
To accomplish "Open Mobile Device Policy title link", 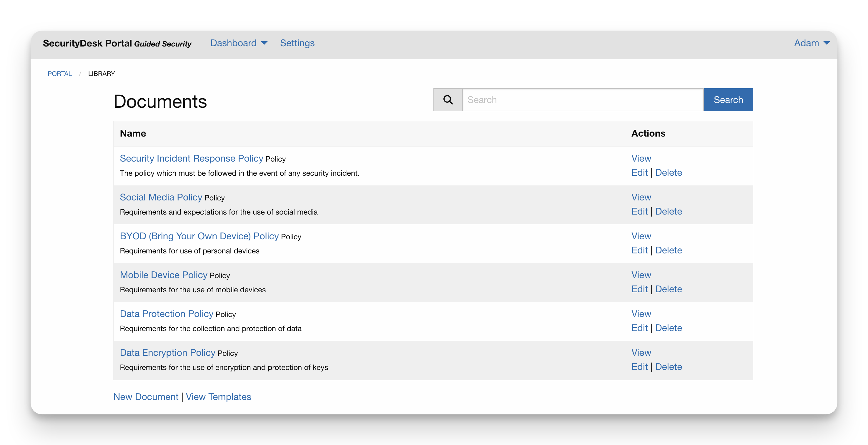I will (163, 275).
